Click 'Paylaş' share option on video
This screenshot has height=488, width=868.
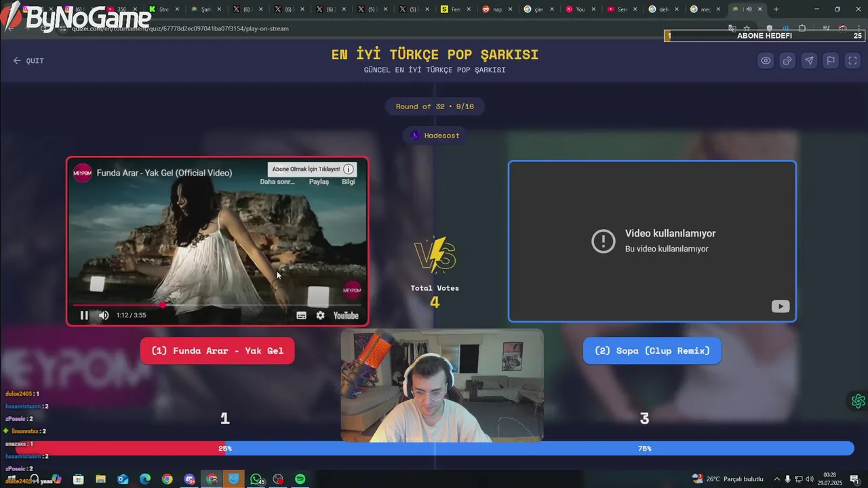click(319, 182)
